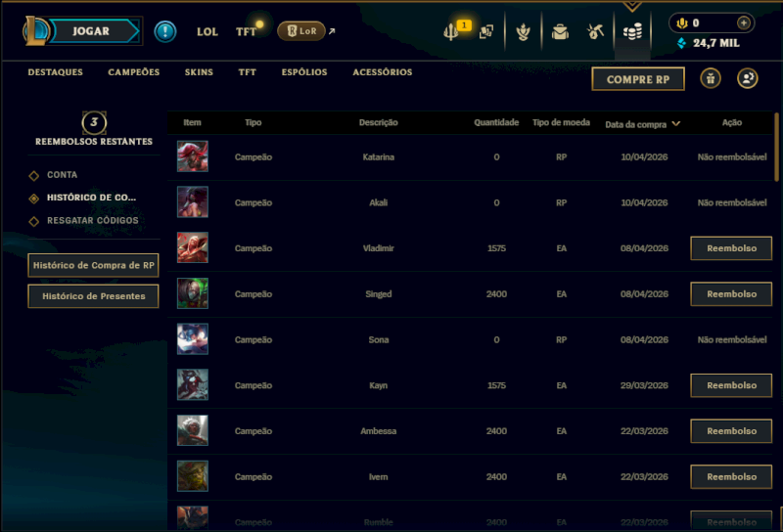Viewport: 783px width, 532px height.
Task: Open the account profile icon beside gift
Action: [x=747, y=78]
